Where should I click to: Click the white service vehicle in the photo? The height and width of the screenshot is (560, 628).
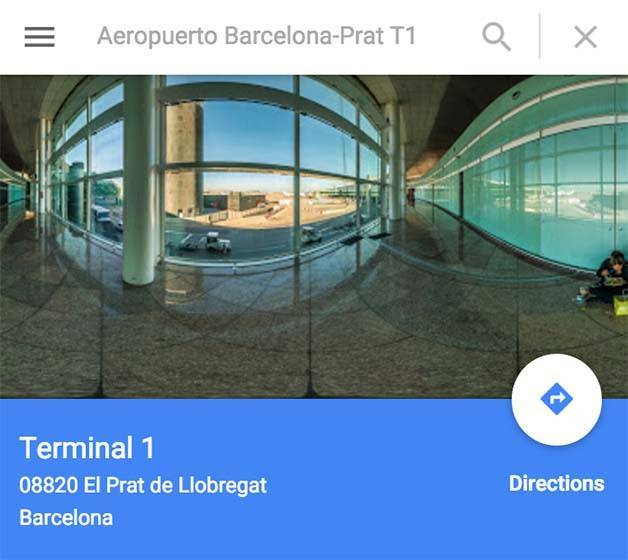tap(216, 242)
